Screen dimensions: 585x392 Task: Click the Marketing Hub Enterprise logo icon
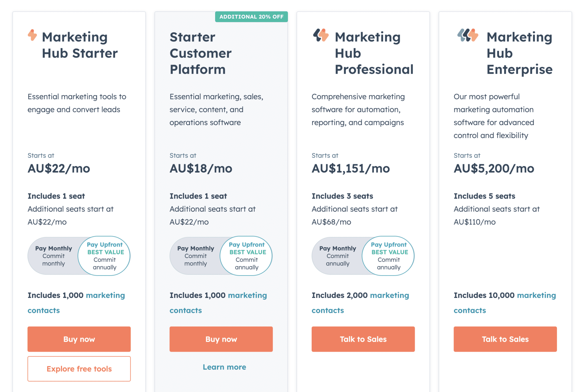point(468,36)
